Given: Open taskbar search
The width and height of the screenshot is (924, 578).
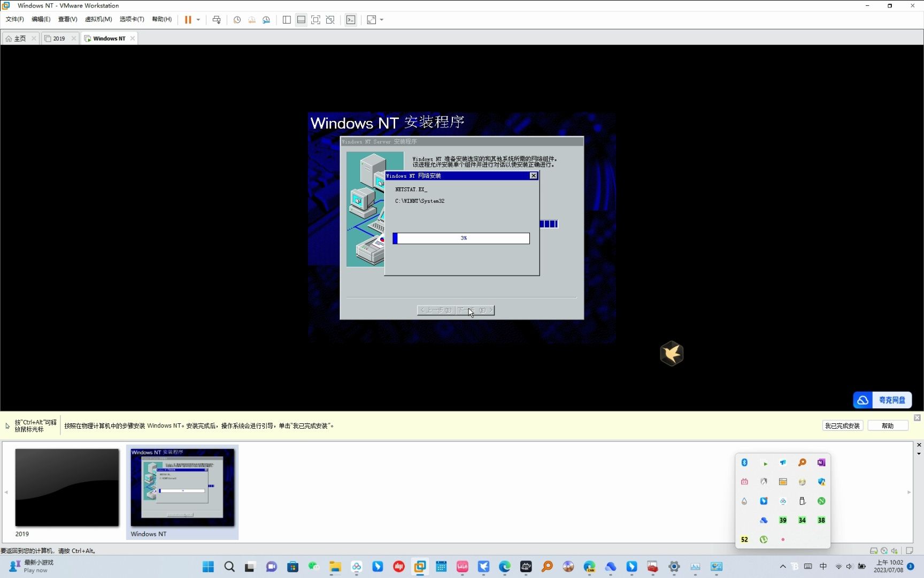Looking at the screenshot, I should tap(229, 567).
